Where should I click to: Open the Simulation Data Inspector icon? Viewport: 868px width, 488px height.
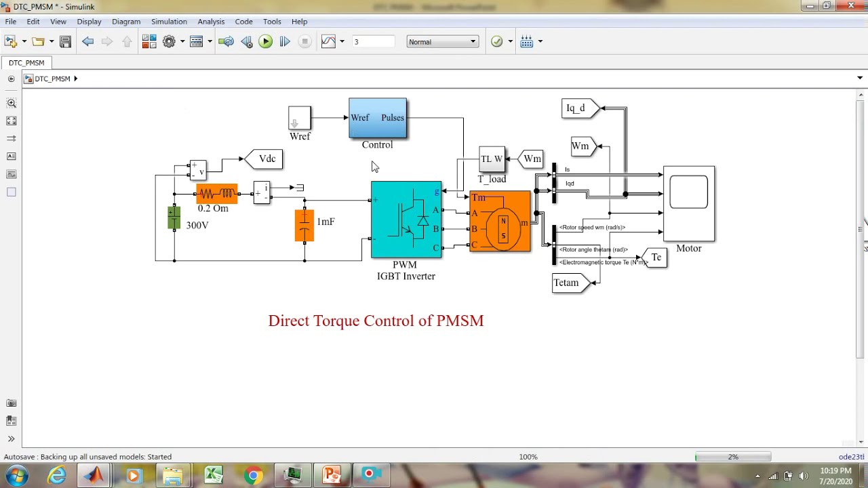tap(328, 41)
